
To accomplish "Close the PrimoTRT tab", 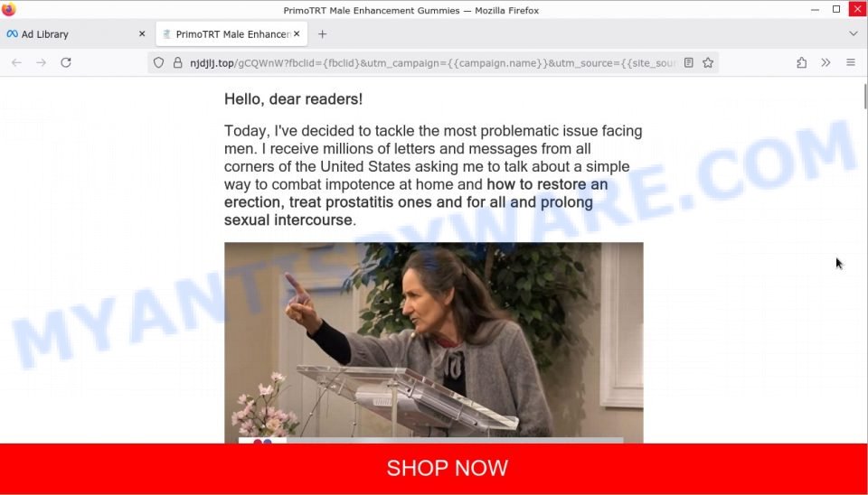I will [297, 33].
